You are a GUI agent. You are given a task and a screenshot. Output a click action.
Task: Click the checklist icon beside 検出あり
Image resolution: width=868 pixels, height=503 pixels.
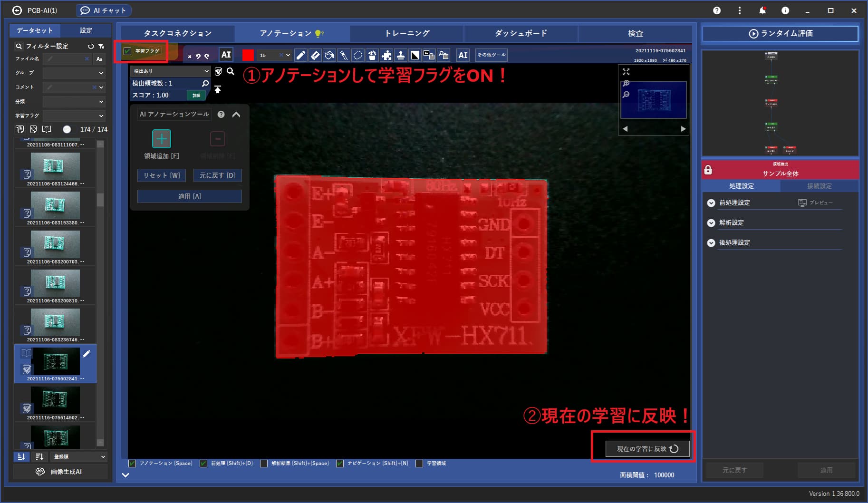(218, 71)
